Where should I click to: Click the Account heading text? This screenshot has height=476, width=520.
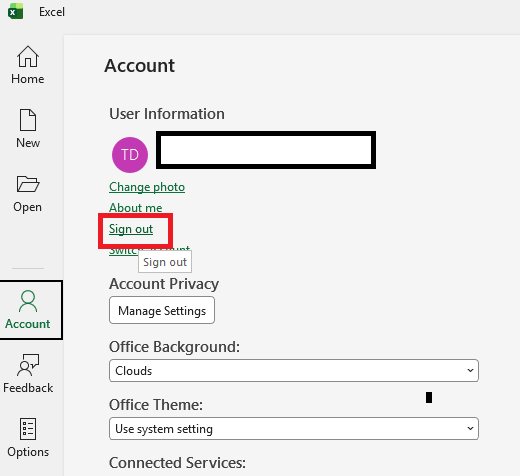(x=139, y=66)
